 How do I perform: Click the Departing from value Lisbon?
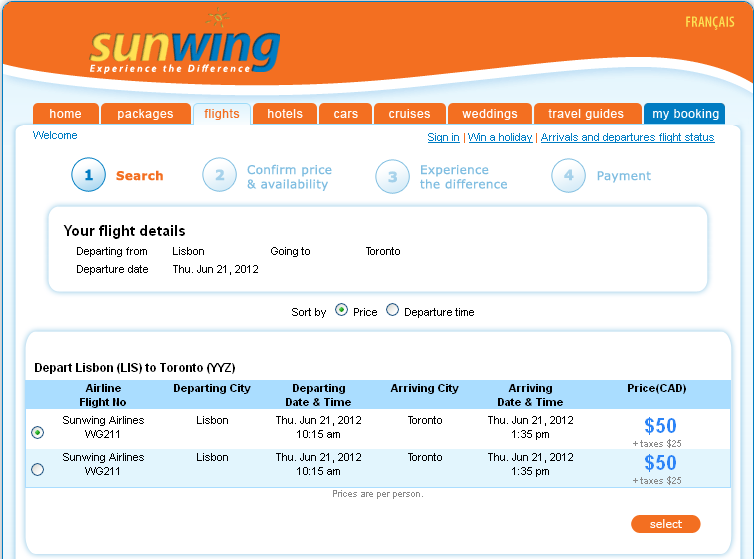click(x=188, y=251)
